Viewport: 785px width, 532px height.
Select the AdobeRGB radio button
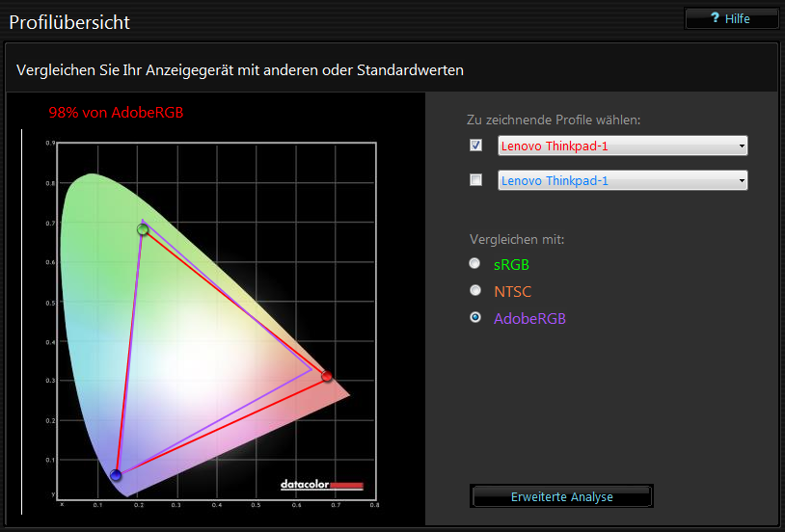click(x=474, y=317)
